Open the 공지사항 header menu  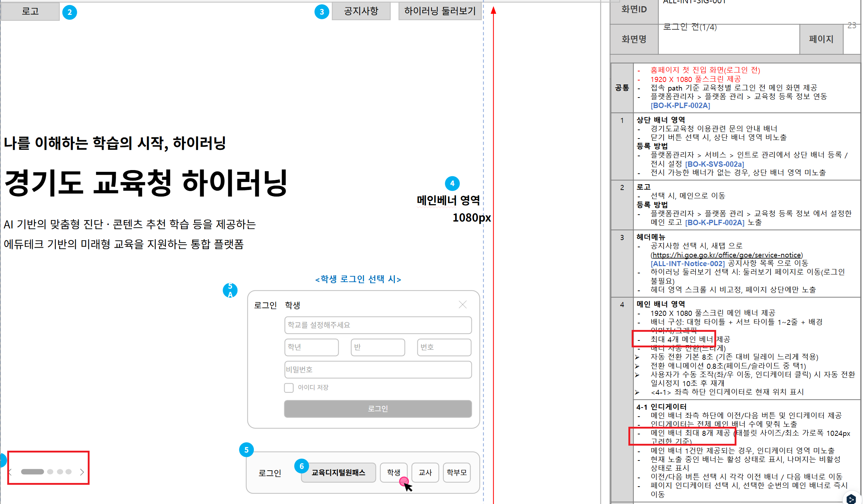(361, 11)
